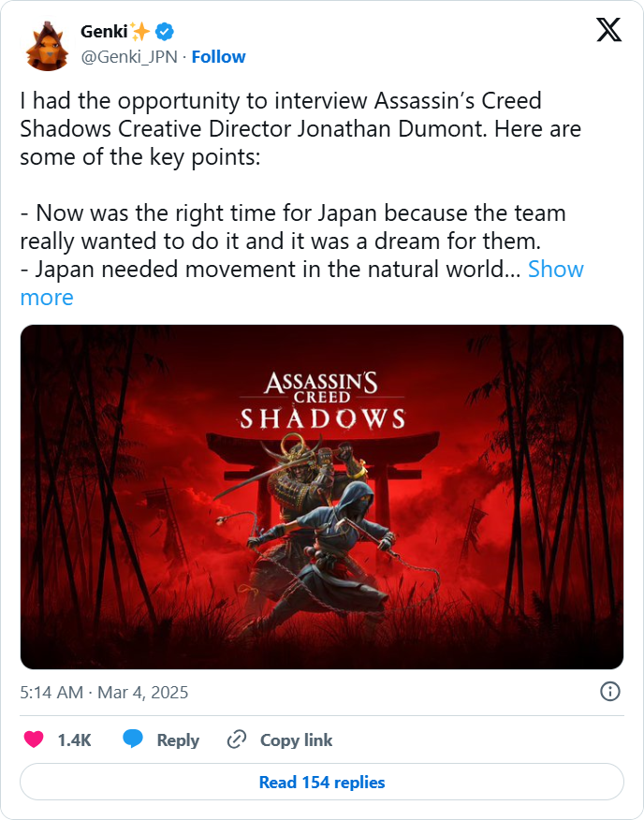Open the 5:14 AM Mar 4, 2025 timestamp

[104, 693]
